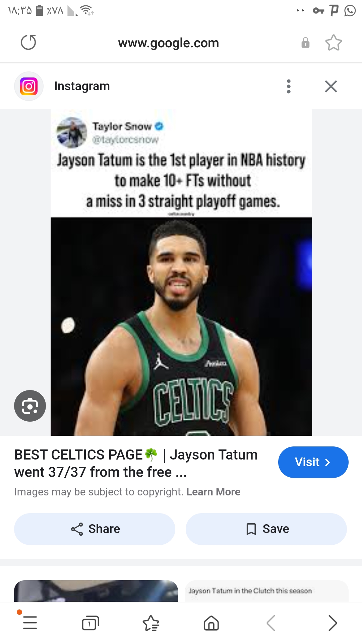Open the browser bookmarks list icon

(151, 623)
